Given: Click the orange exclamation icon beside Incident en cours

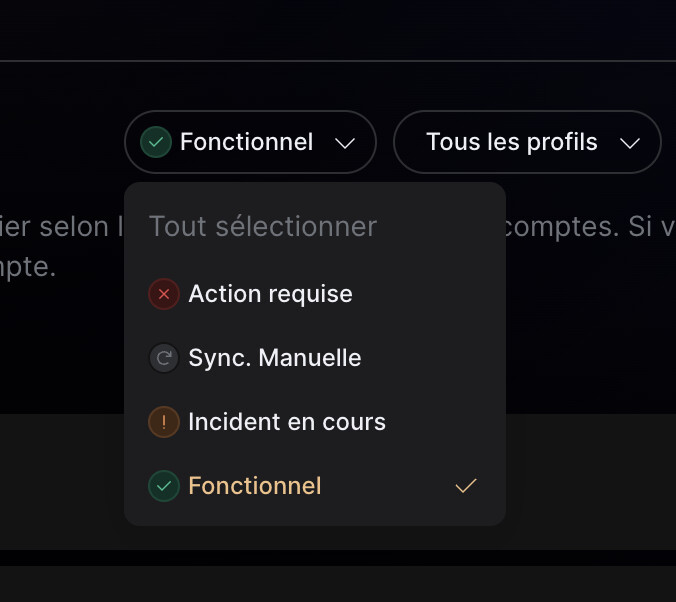Looking at the screenshot, I should tap(164, 422).
